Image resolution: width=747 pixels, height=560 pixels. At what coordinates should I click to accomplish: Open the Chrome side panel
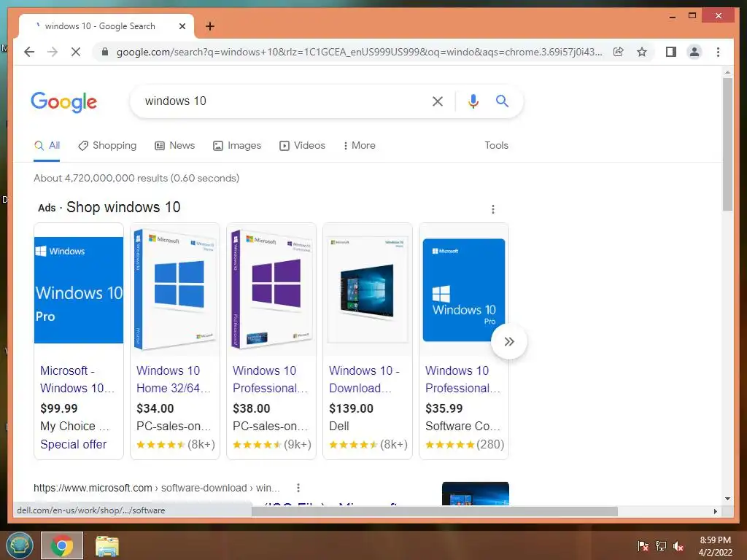click(x=671, y=52)
